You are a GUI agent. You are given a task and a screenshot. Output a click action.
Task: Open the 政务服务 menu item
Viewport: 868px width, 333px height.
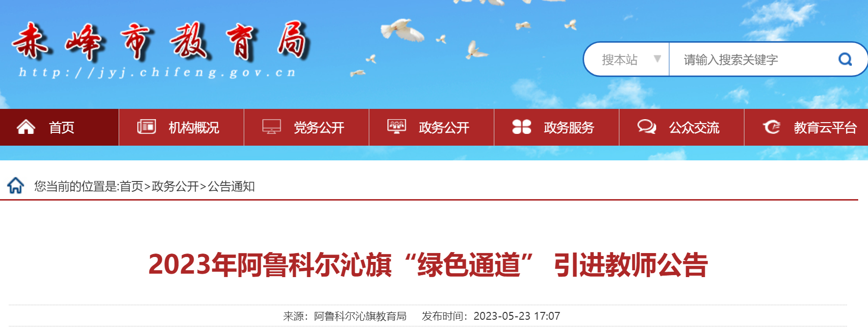pos(557,128)
